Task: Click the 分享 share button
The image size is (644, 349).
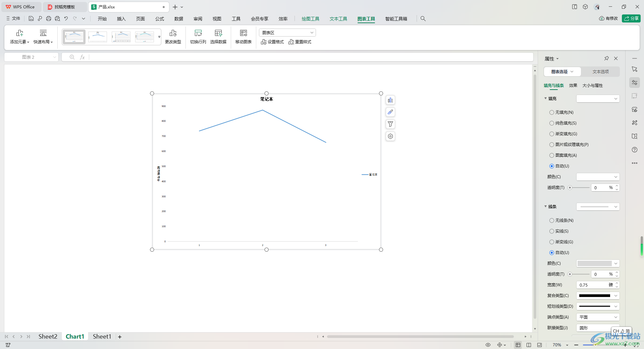Action: (x=631, y=18)
